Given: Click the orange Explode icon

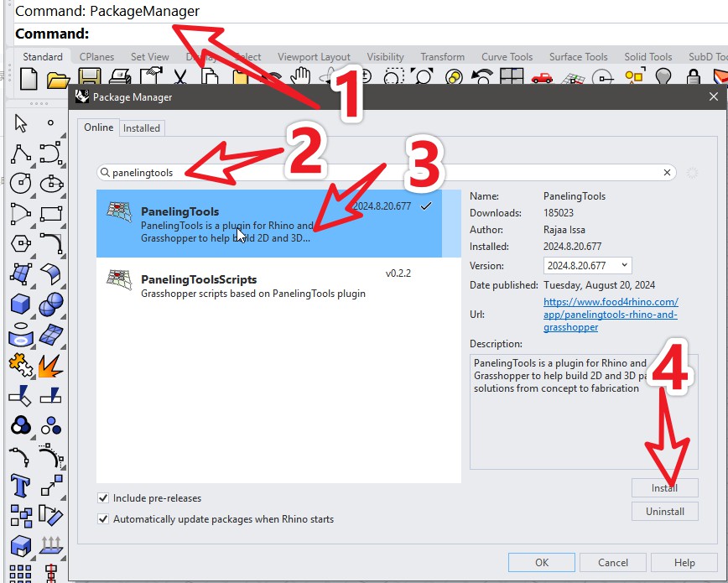Looking at the screenshot, I should coord(50,366).
